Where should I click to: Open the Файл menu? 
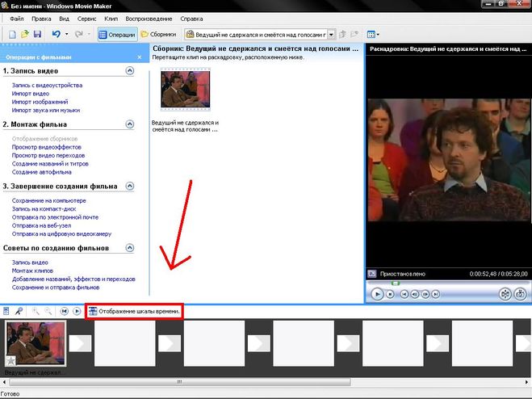pyautogui.click(x=17, y=19)
